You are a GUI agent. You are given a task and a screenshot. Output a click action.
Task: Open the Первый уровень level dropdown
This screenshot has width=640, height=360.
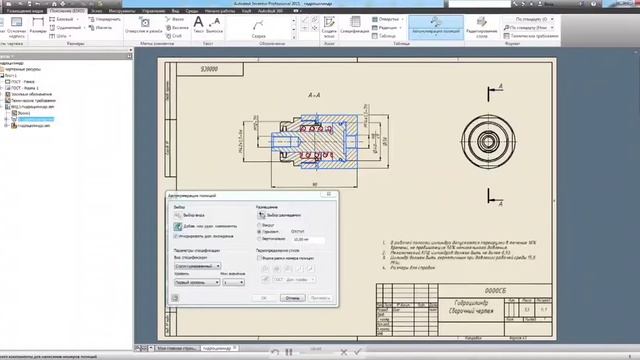197,282
